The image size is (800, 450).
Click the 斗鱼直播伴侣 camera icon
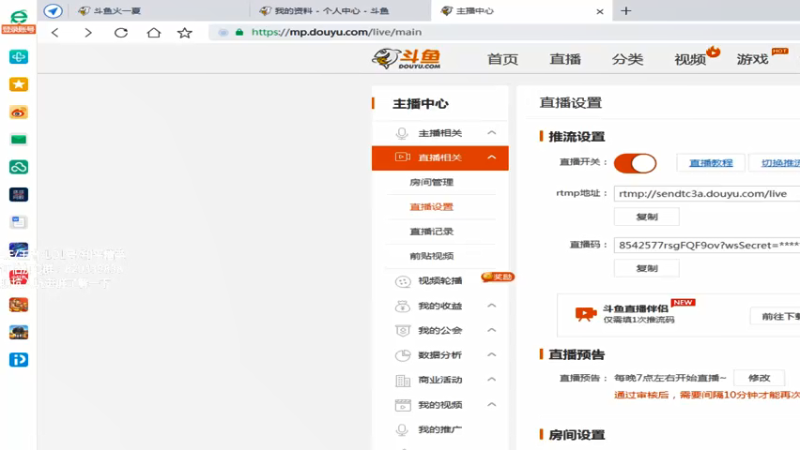click(x=585, y=313)
